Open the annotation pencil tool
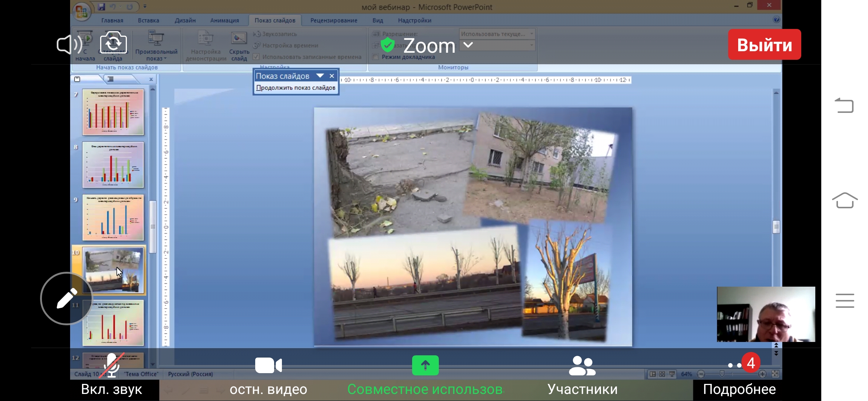 pos(67,299)
